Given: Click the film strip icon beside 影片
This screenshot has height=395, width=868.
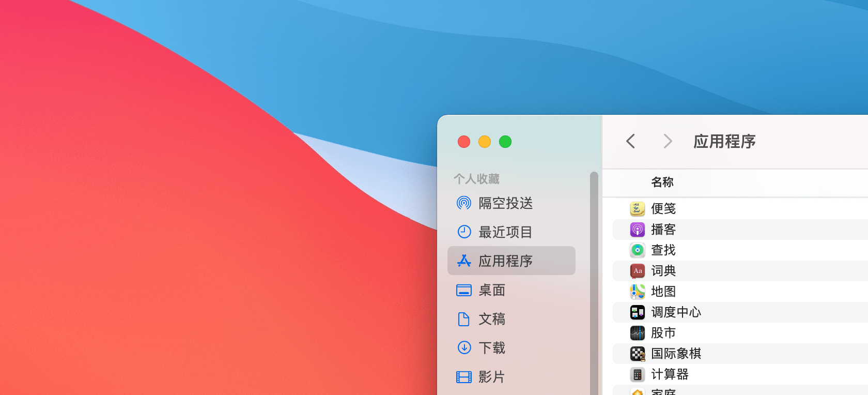Looking at the screenshot, I should pyautogui.click(x=464, y=377).
